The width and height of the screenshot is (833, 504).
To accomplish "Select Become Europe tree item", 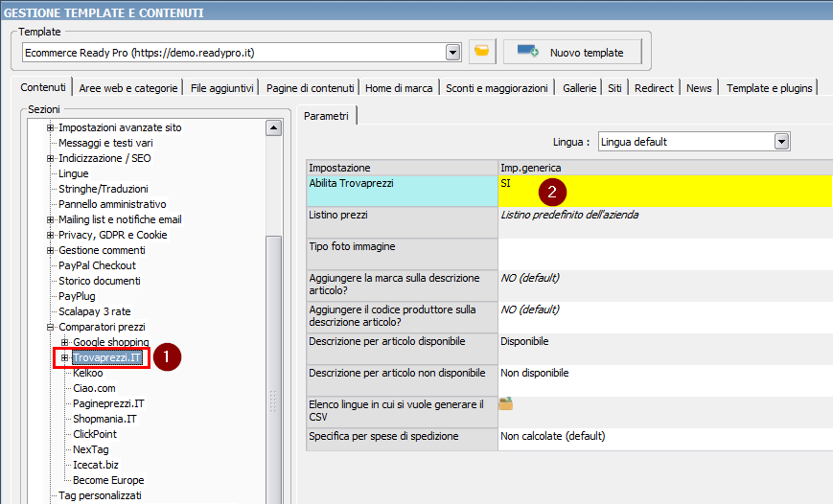I will point(108,481).
